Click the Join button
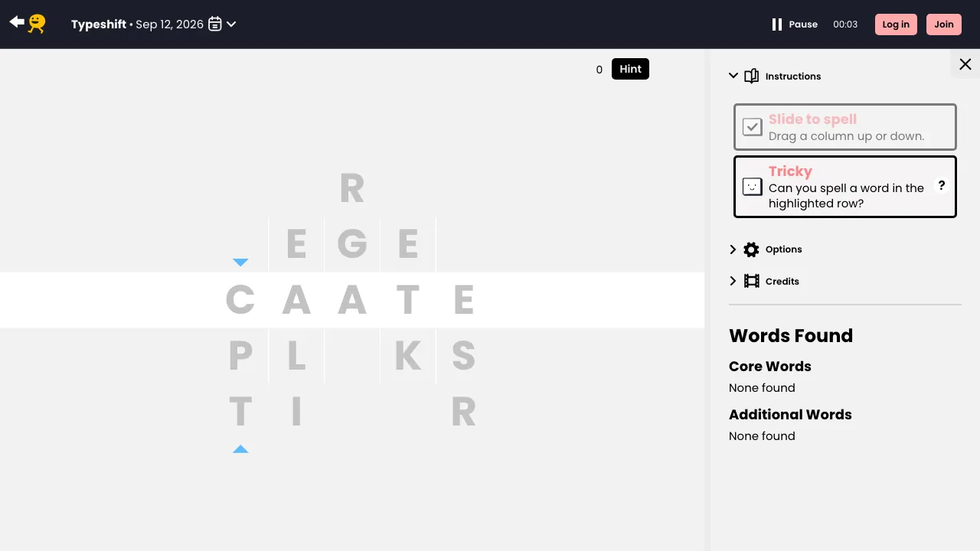This screenshot has height=551, width=980. 944,24
